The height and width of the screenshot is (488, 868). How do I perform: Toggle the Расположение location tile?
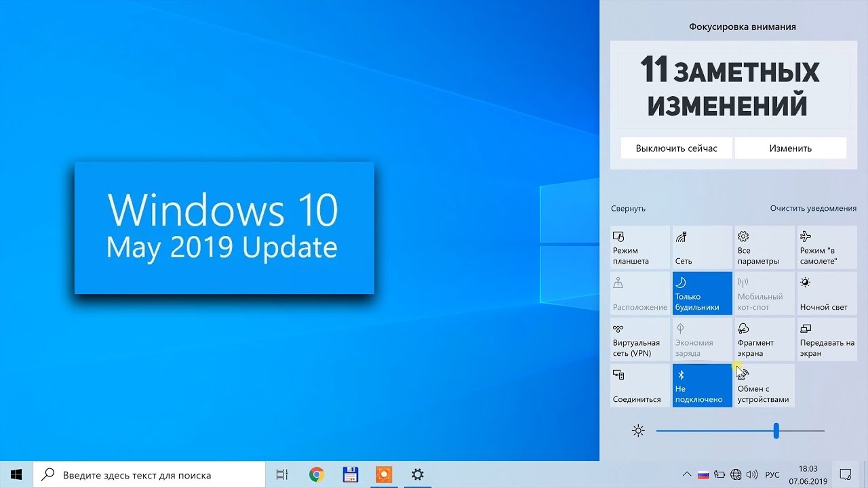[639, 293]
